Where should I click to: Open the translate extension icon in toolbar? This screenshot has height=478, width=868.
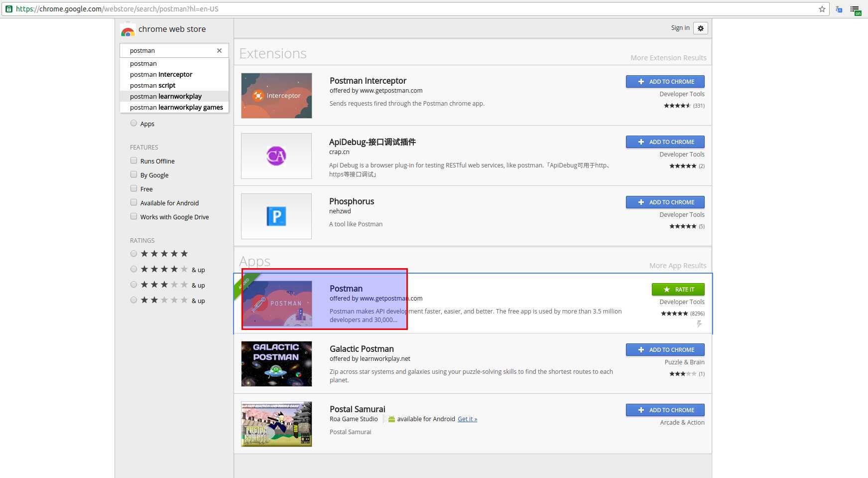tap(839, 9)
